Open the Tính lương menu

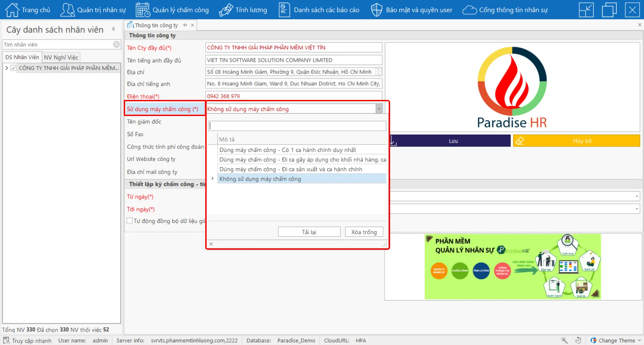(243, 10)
